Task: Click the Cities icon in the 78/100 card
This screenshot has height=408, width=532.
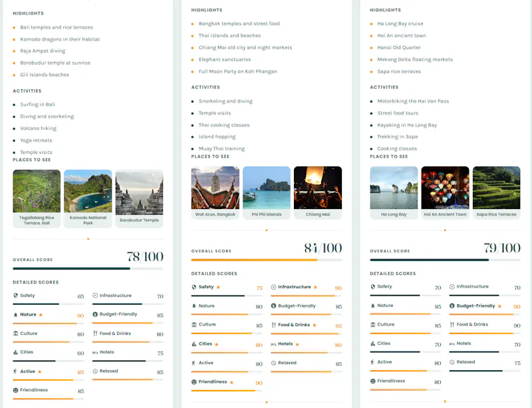Action: pyautogui.click(x=15, y=352)
